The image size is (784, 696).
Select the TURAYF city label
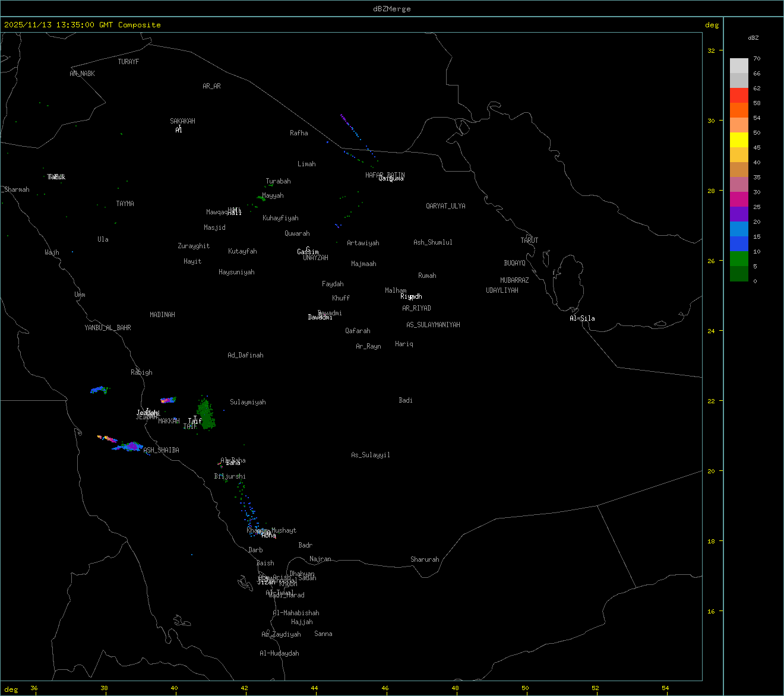point(128,62)
